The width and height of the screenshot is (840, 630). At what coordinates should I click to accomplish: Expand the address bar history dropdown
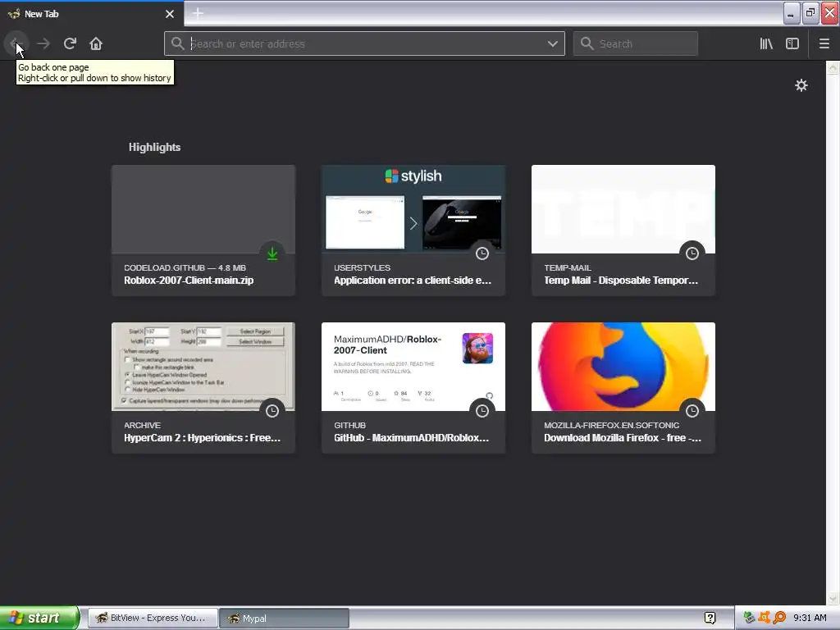(552, 43)
